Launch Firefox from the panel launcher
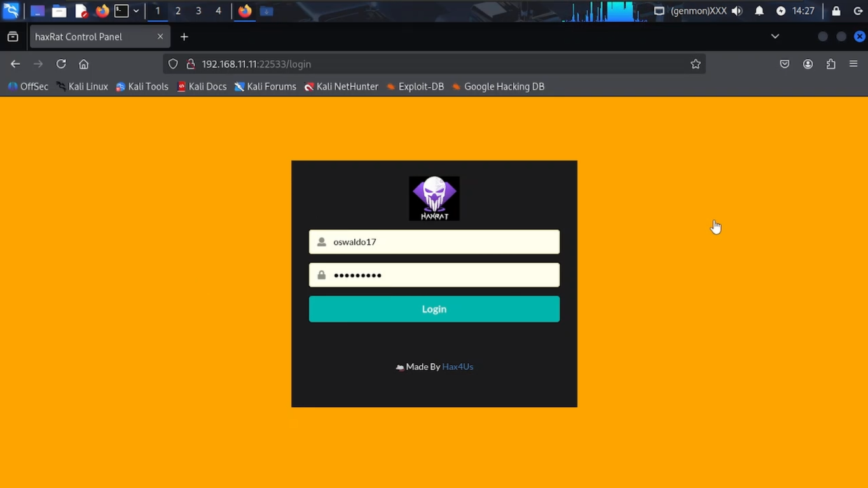Image resolution: width=868 pixels, height=488 pixels. coord(102,11)
